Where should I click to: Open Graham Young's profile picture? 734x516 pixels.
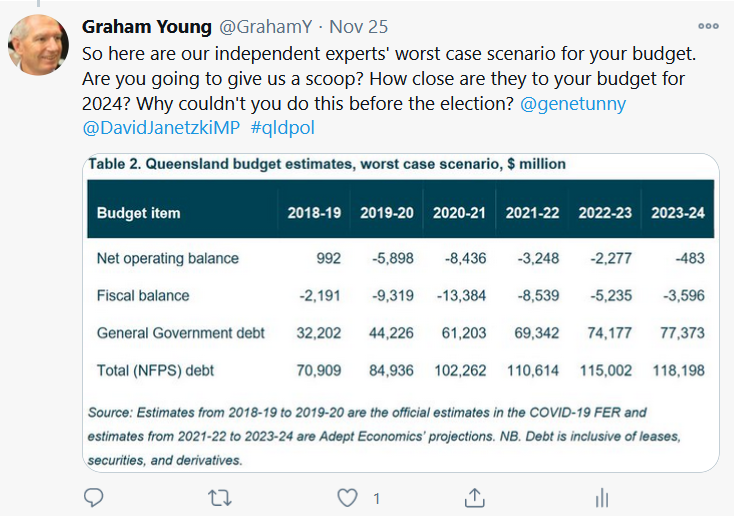click(x=38, y=45)
